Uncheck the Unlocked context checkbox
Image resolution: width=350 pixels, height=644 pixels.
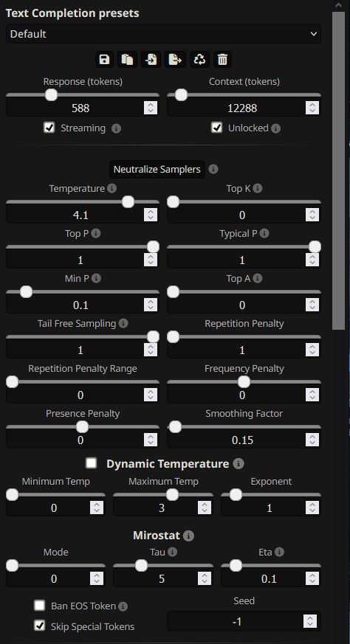[x=217, y=128]
